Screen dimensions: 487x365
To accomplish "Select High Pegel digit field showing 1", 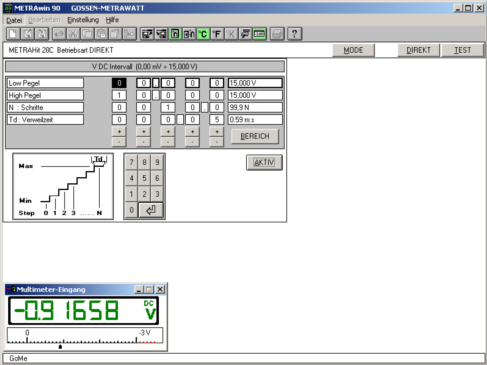I will pyautogui.click(x=119, y=95).
